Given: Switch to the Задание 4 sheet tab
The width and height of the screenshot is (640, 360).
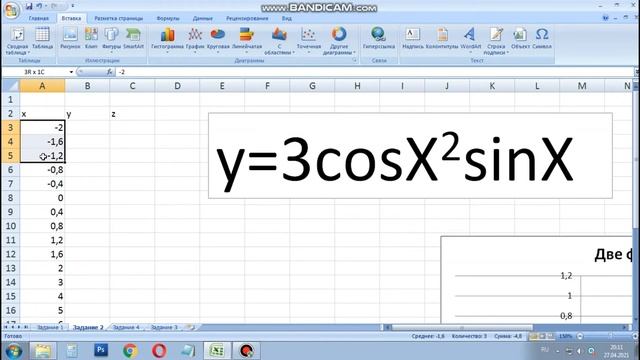Looking at the screenshot, I should [x=126, y=327].
